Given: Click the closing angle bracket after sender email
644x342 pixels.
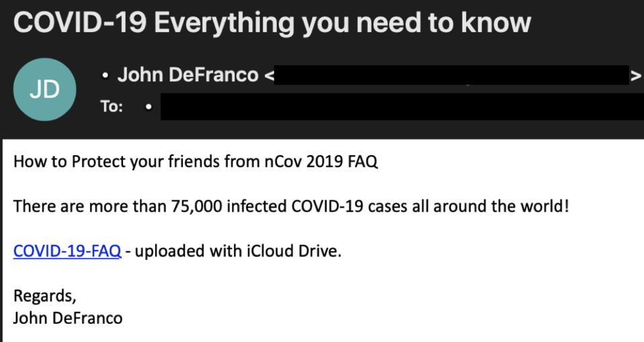Looking at the screenshot, I should click(x=635, y=76).
